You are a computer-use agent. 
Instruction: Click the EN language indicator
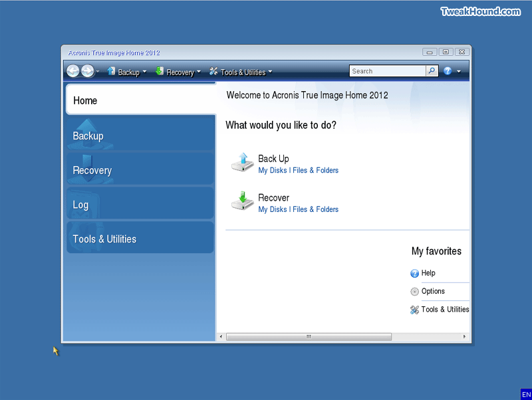coord(526,394)
